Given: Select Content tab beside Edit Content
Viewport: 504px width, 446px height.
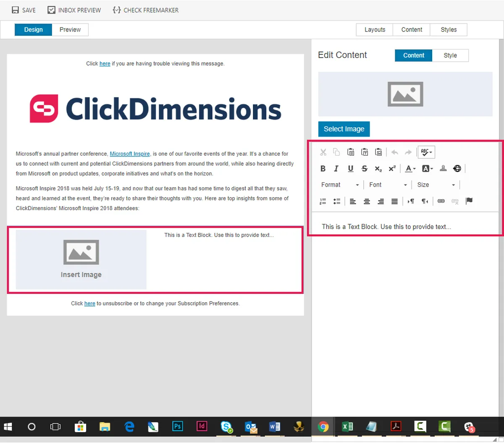Looking at the screenshot, I should (414, 55).
